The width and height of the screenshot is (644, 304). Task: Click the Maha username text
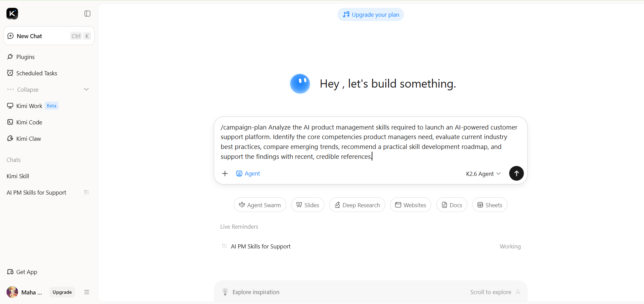(32, 292)
